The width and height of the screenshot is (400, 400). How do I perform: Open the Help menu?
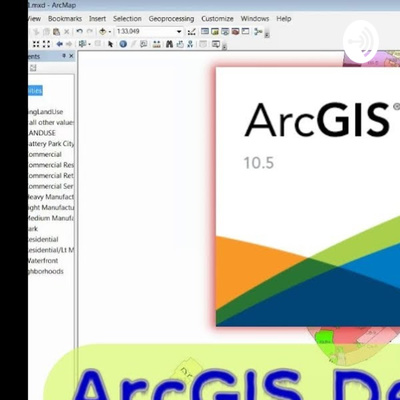click(284, 19)
